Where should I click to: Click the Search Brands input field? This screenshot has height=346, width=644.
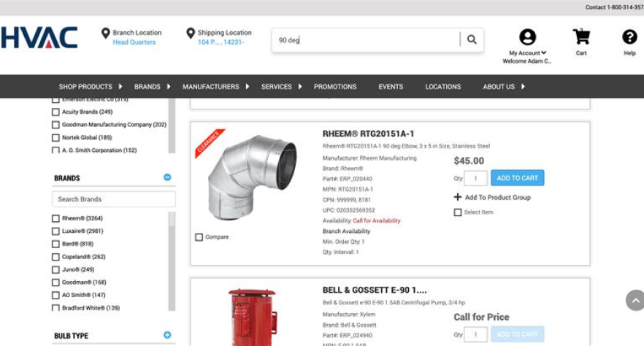pyautogui.click(x=114, y=199)
